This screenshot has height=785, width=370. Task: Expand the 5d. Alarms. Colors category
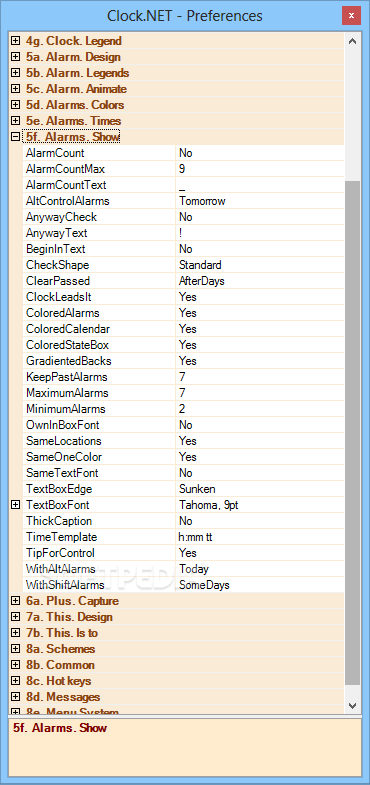tap(16, 105)
